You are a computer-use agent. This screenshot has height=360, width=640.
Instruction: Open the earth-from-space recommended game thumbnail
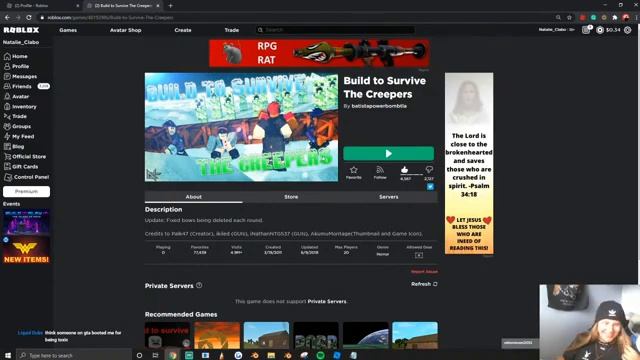pyautogui.click(x=365, y=335)
